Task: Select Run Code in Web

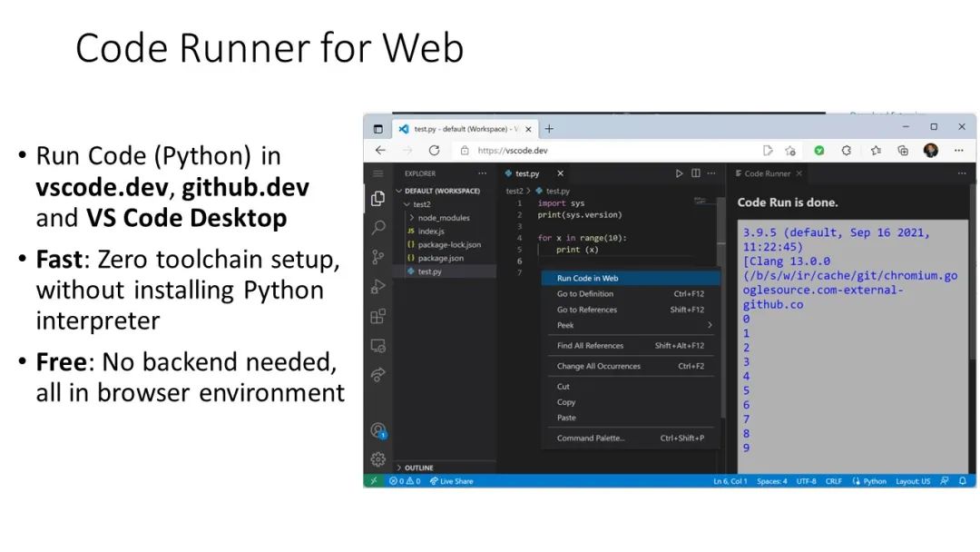Action: click(x=631, y=278)
